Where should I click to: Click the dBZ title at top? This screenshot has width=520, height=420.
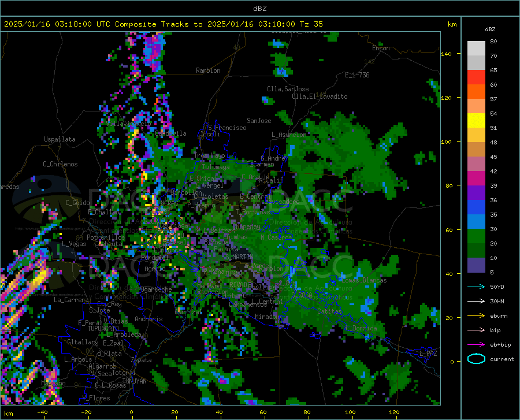(259, 9)
